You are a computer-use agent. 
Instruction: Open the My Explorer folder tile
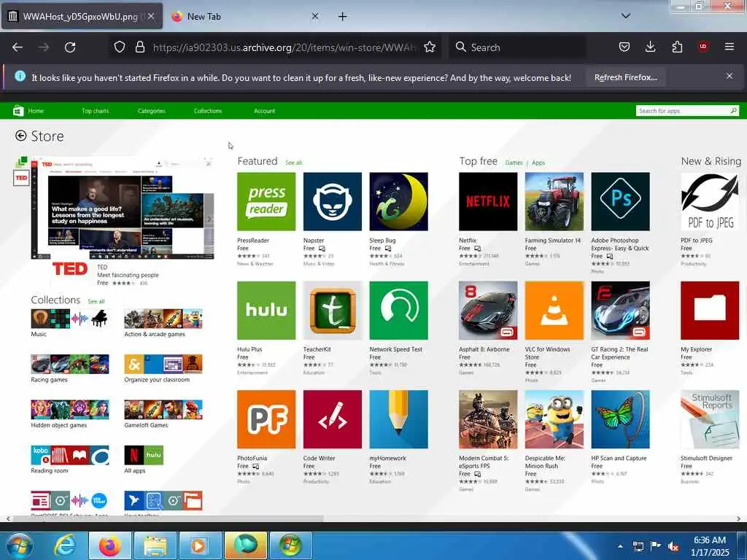coord(710,311)
